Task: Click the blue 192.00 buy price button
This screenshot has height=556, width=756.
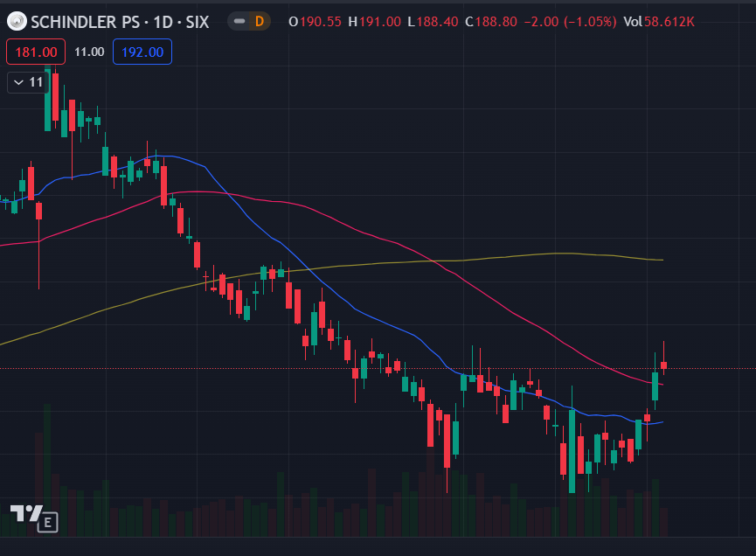Action: [x=142, y=52]
